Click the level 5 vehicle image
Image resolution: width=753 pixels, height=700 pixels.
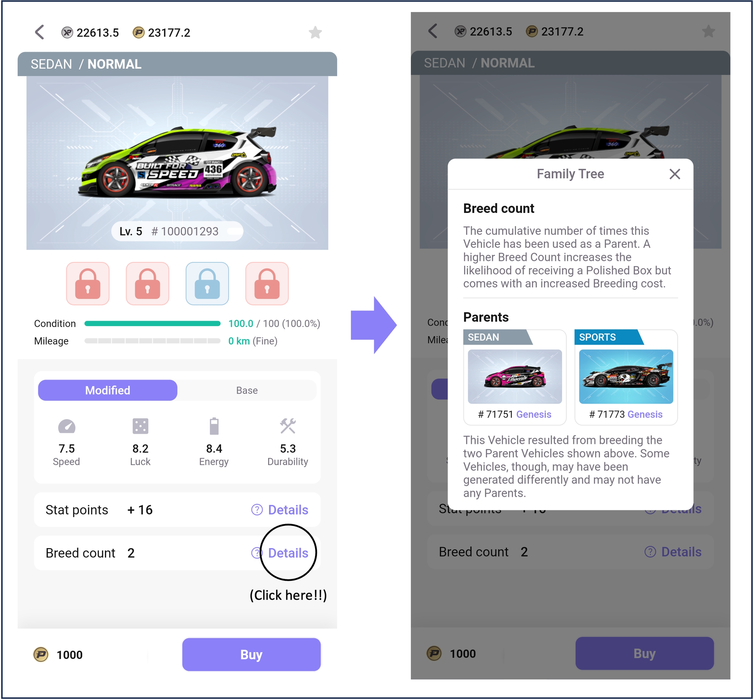[x=177, y=163]
